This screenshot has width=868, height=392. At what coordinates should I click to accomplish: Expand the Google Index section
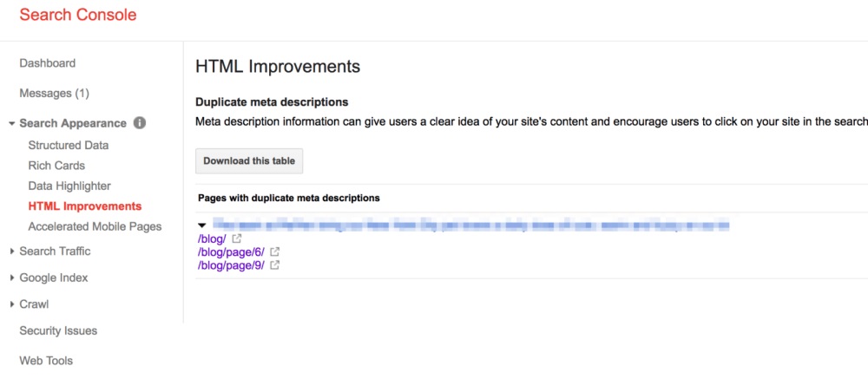12,278
